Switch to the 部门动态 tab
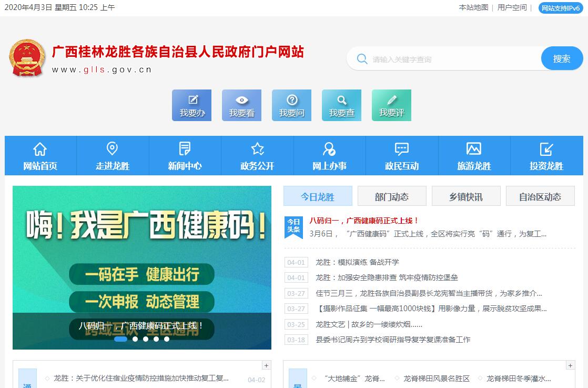The width and height of the screenshot is (588, 388). coord(392,197)
